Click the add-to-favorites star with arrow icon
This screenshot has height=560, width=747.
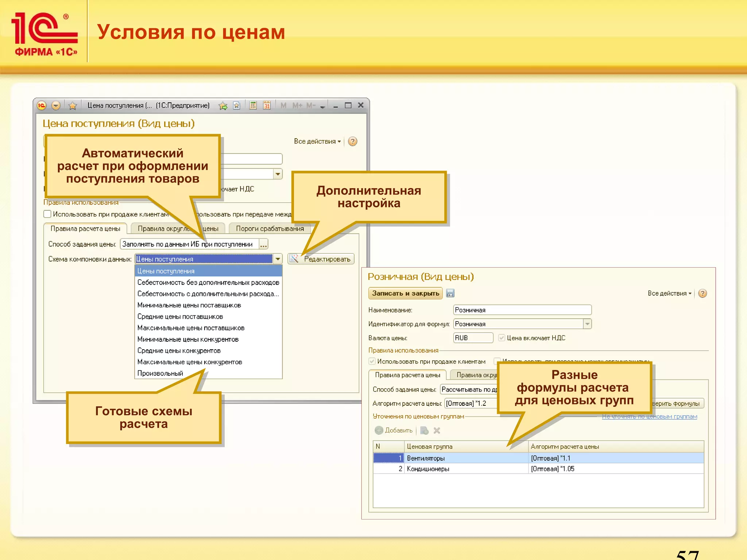(x=223, y=106)
